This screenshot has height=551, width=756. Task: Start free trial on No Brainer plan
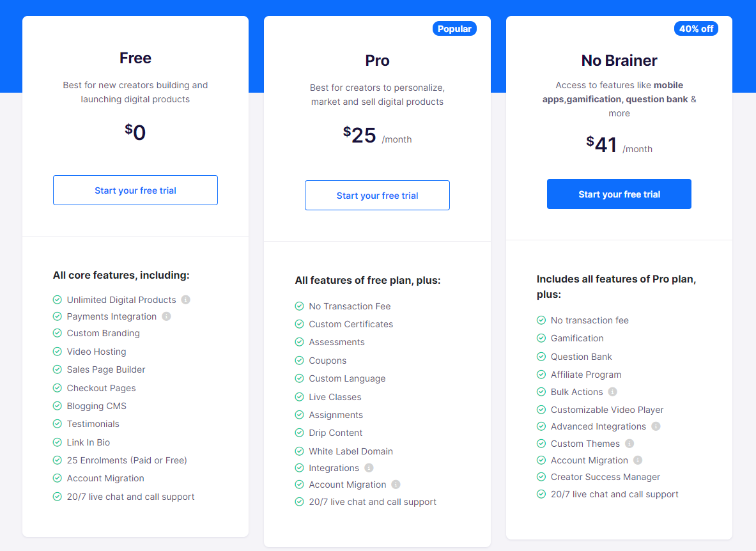619,194
